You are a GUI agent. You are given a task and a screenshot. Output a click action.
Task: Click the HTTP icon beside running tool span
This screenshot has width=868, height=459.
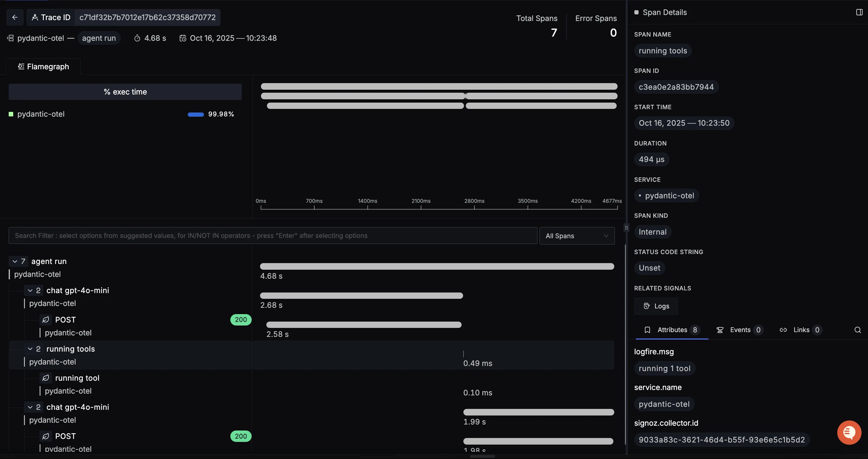[46, 378]
